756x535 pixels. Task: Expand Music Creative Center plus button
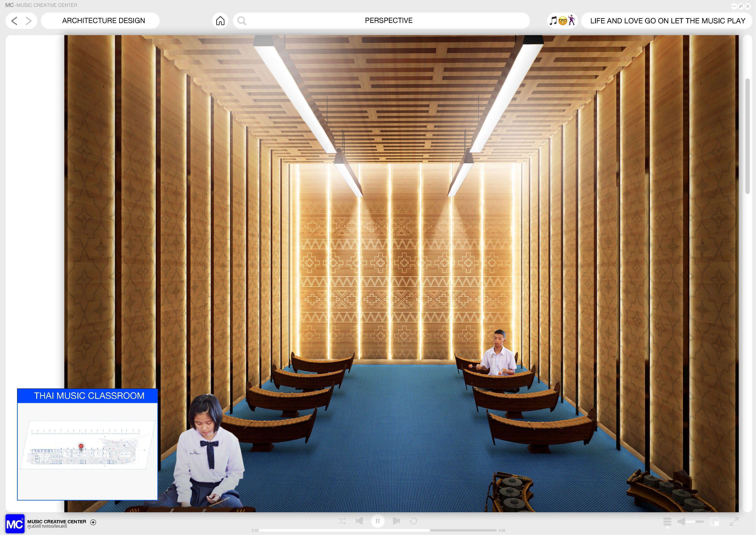click(93, 522)
